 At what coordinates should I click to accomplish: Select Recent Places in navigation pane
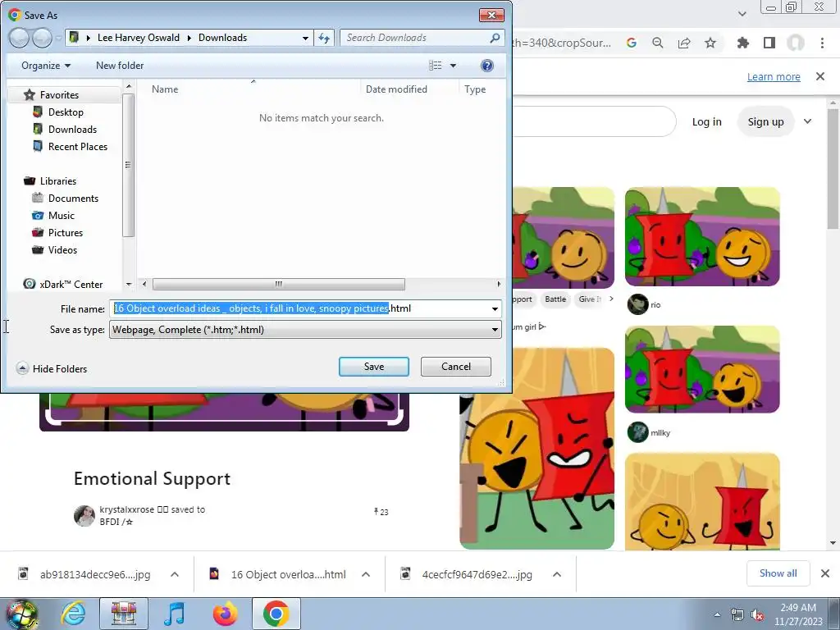78,146
